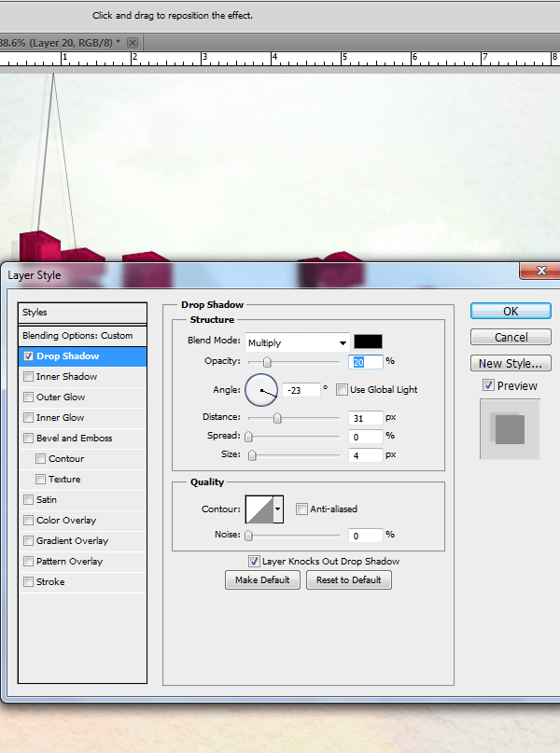
Task: Click the Distance value field
Action: click(x=366, y=418)
